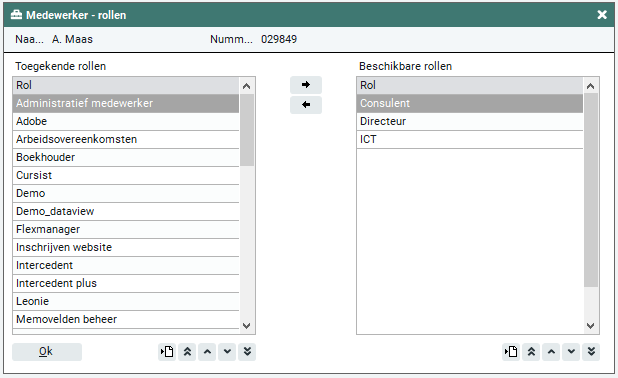This screenshot has width=618, height=378.
Task: Click down arrow of Toegekende rollen scrollbar
Action: pos(247,326)
